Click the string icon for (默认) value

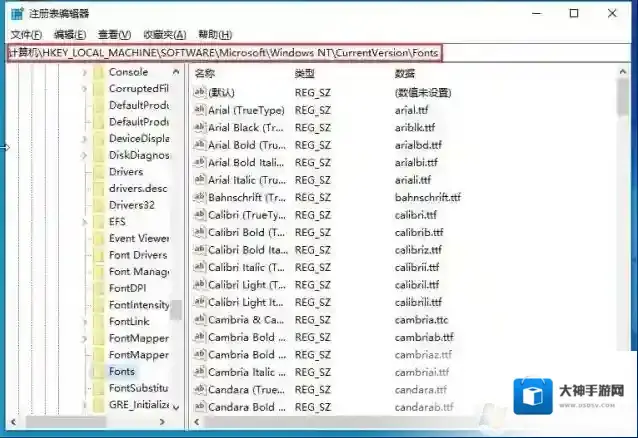[199, 92]
